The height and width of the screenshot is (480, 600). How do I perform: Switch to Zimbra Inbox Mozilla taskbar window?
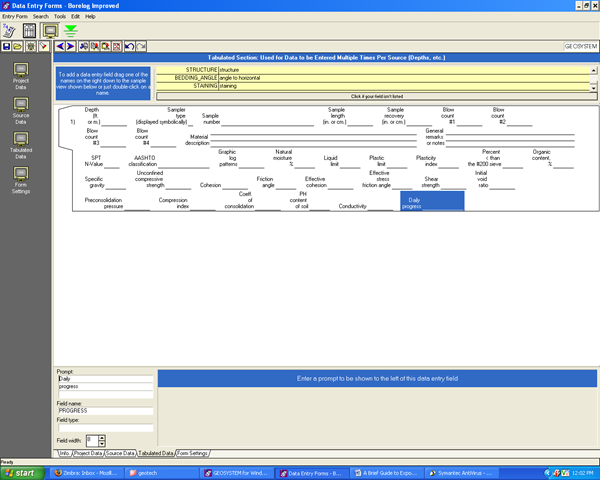click(x=86, y=473)
